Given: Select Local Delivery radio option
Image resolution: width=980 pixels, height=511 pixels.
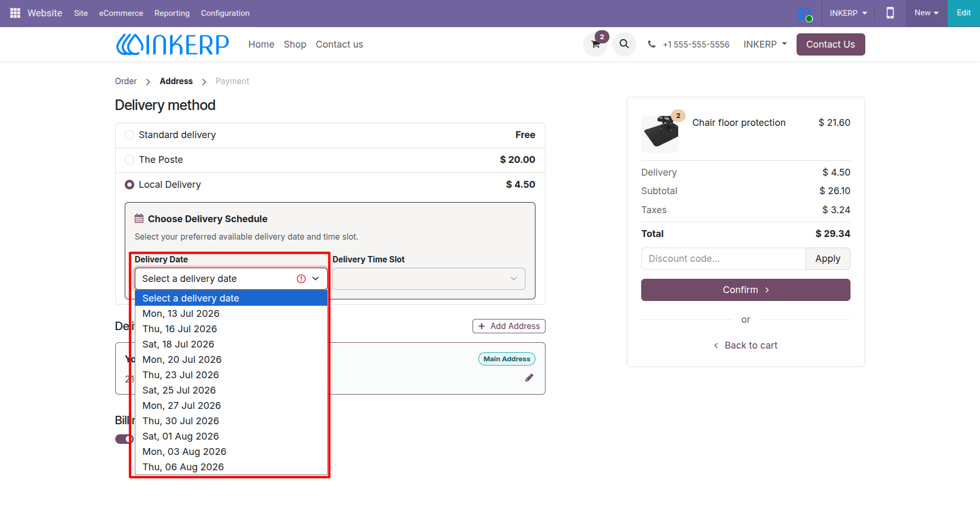Looking at the screenshot, I should 130,185.
